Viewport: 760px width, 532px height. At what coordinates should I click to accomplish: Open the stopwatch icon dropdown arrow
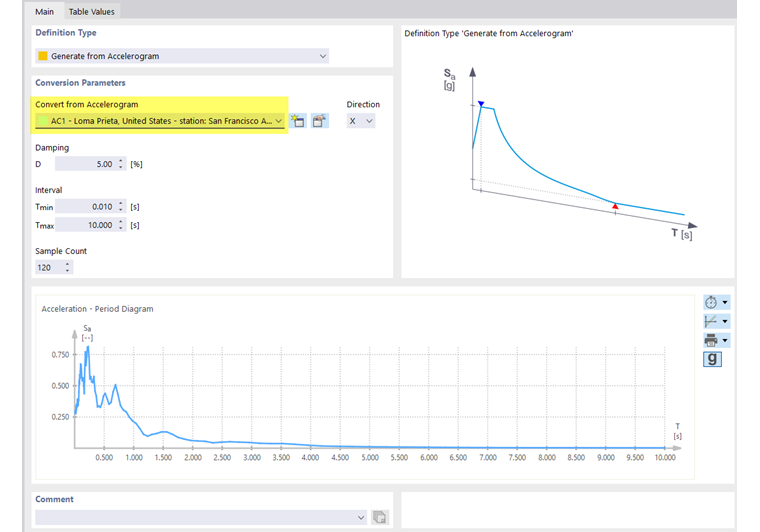click(x=725, y=302)
